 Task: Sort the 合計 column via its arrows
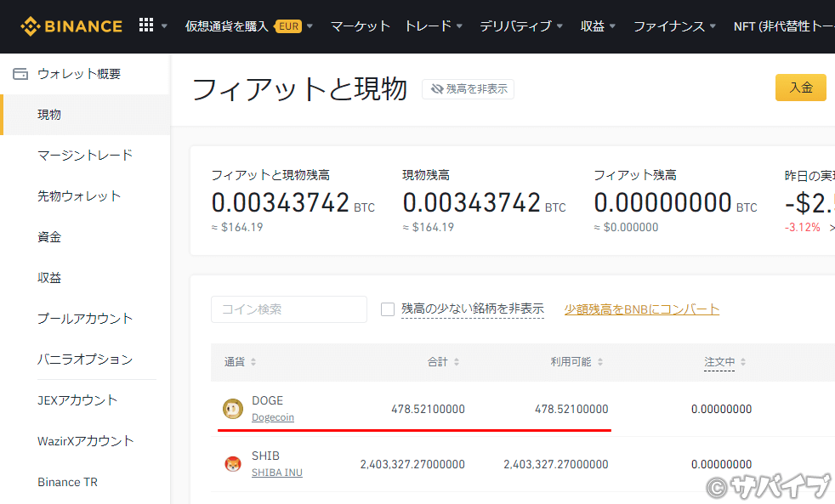tap(457, 362)
